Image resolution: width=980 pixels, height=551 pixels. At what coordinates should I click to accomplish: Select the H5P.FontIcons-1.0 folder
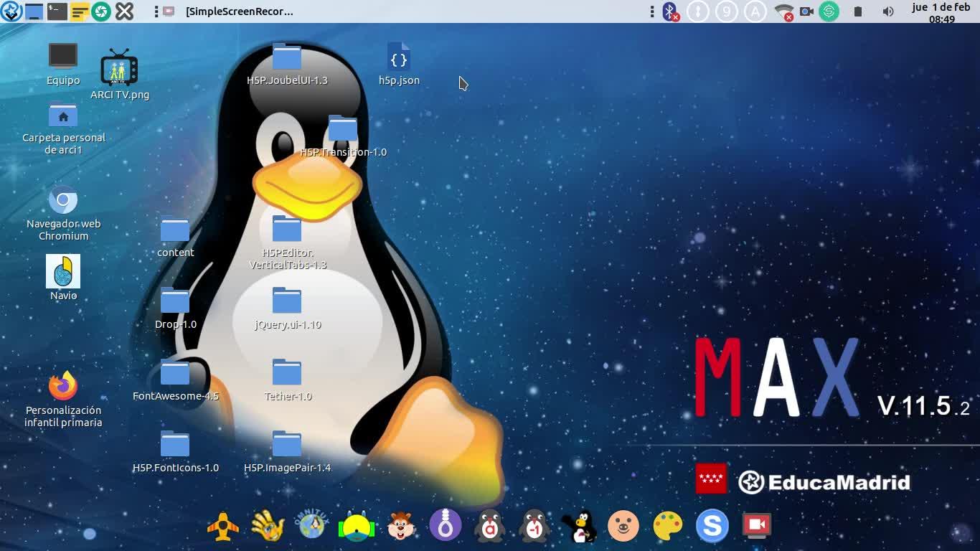pyautogui.click(x=175, y=452)
